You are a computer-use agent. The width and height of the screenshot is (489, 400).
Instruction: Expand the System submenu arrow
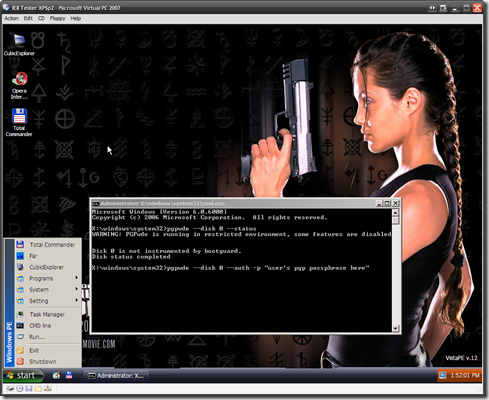[76, 289]
